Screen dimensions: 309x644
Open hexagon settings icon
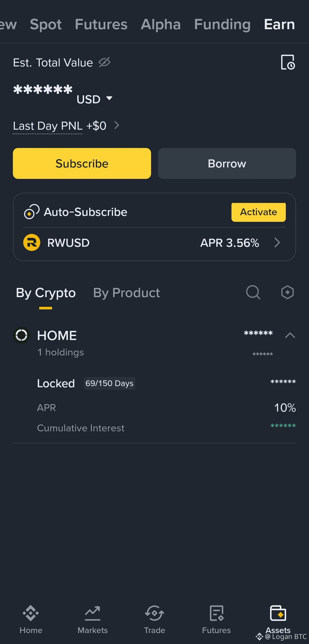(287, 292)
